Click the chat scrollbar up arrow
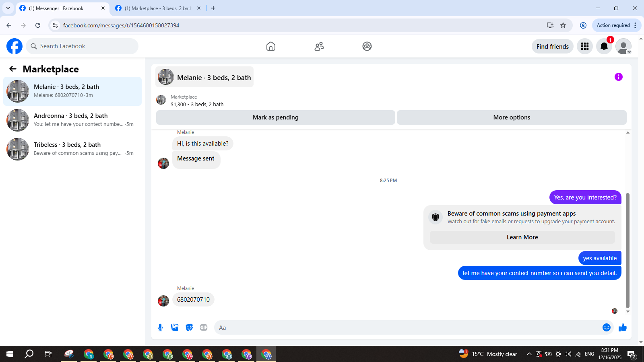The image size is (644, 362). click(627, 133)
